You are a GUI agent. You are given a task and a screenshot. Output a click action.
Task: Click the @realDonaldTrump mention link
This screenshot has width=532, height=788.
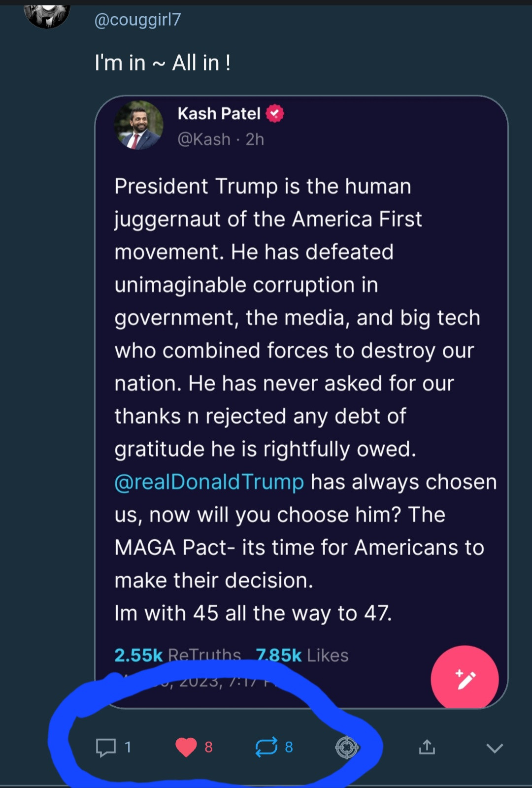point(209,482)
